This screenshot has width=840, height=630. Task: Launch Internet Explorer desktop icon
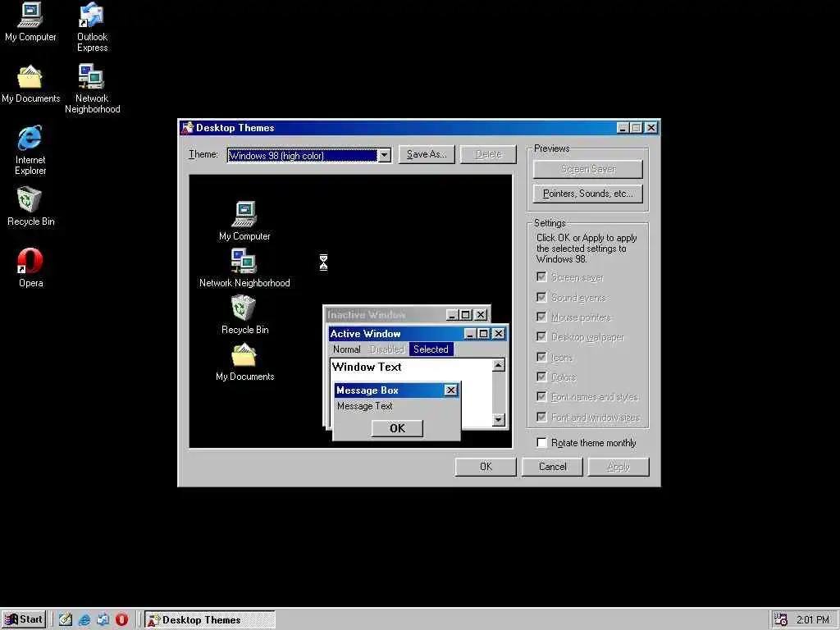[x=30, y=150]
